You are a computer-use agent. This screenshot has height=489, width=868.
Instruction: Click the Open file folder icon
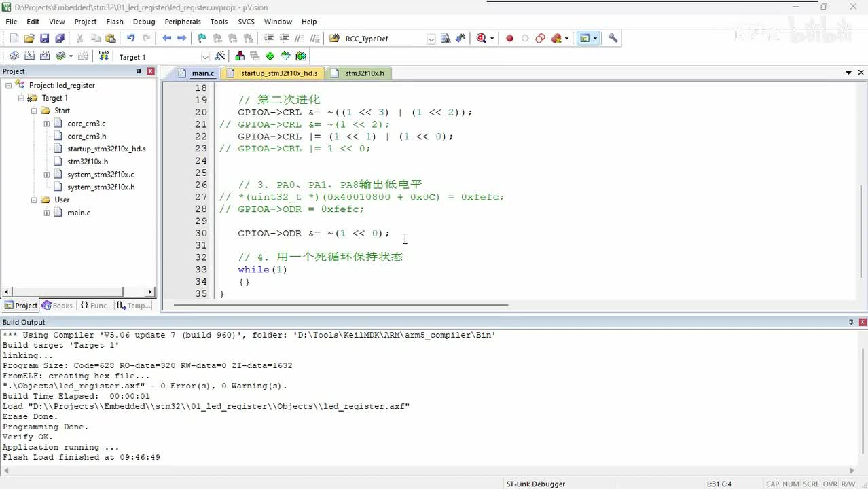29,39
